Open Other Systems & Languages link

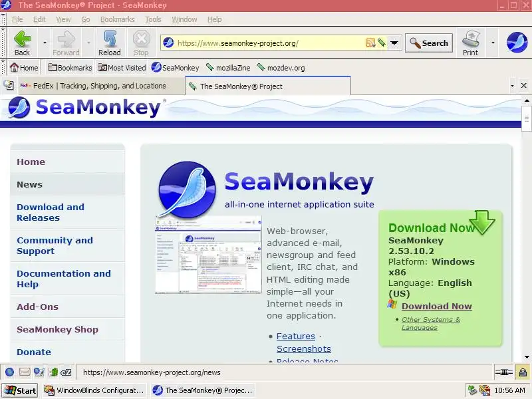point(430,323)
